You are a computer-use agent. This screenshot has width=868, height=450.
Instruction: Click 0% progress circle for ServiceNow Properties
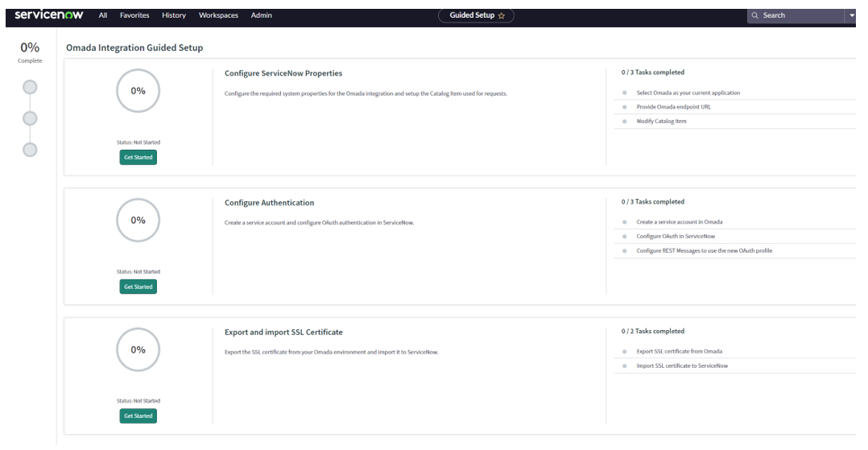coord(138,91)
